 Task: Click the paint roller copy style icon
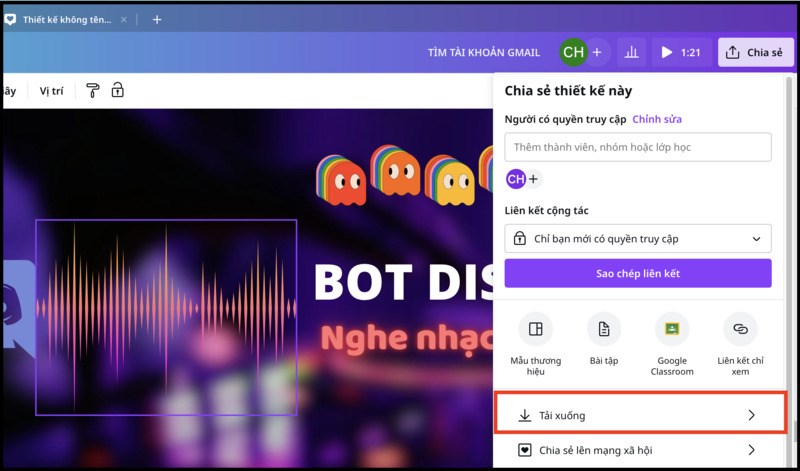[93, 91]
